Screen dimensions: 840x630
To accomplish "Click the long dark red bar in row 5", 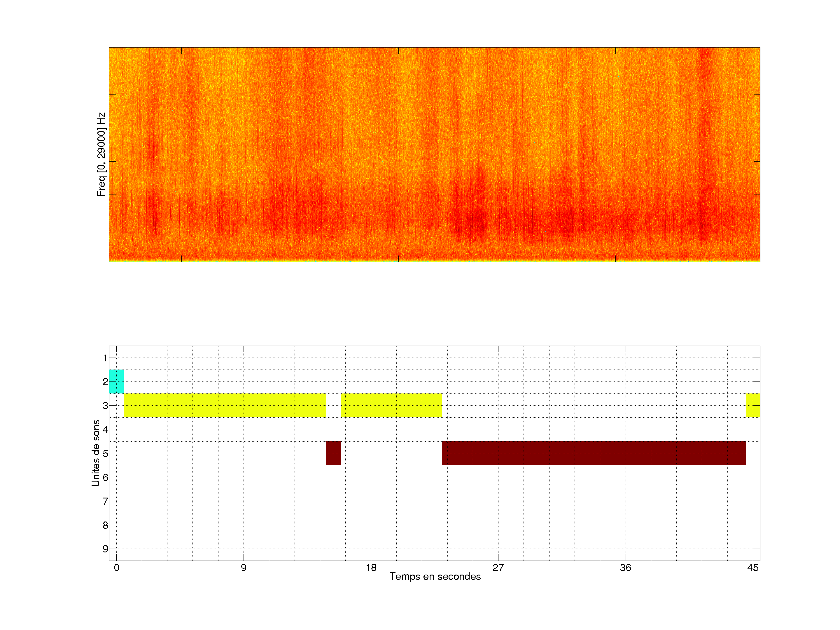I will click(594, 453).
